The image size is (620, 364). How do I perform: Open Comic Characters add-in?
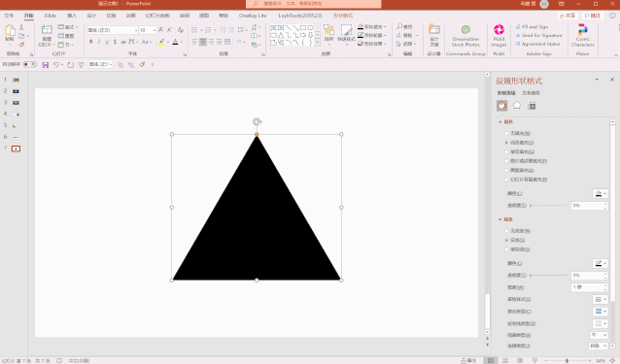click(x=582, y=36)
